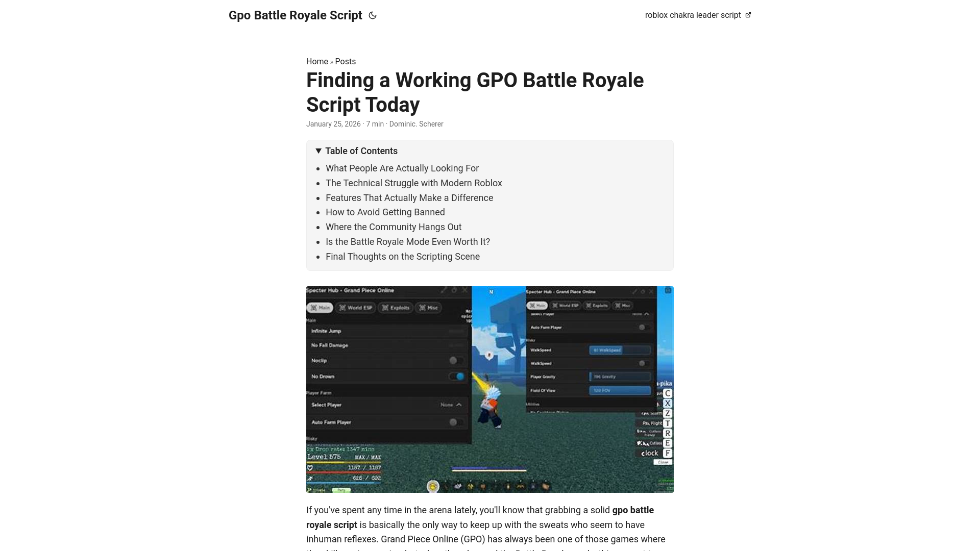Click the external link icon beside roblox chakra leader script
This screenshot has width=980, height=551.
(748, 15)
